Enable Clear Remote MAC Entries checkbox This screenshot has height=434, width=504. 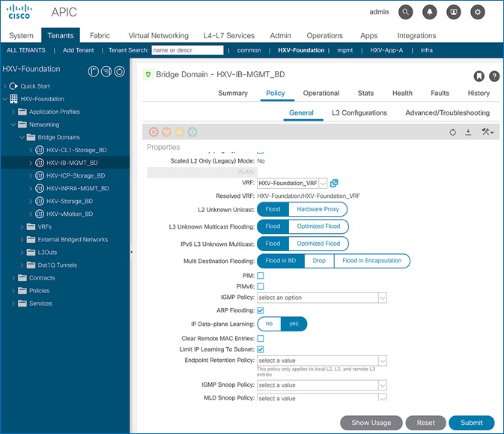point(261,339)
